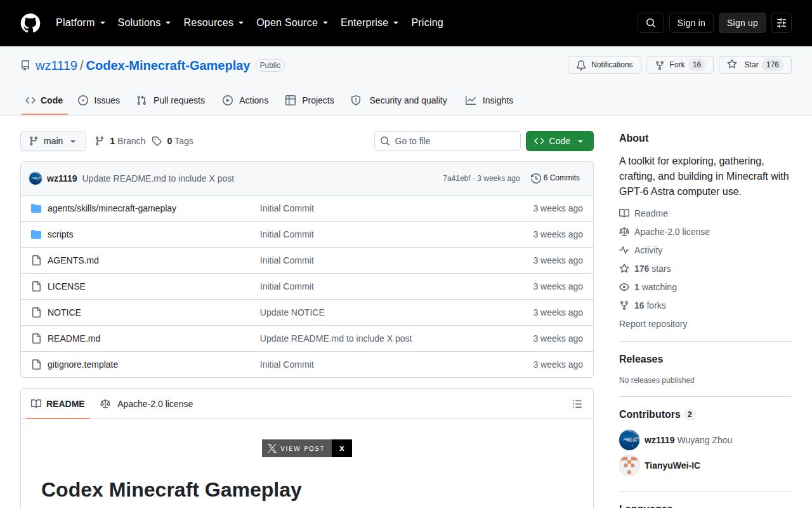Focus the Go to file search field
Viewport: 812px width, 508px height.
point(447,141)
